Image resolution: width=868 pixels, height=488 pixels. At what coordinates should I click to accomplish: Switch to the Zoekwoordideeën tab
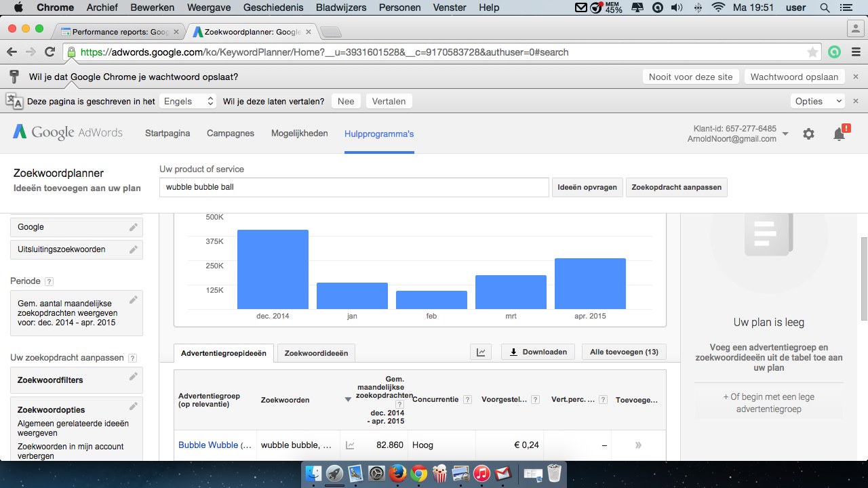[316, 353]
